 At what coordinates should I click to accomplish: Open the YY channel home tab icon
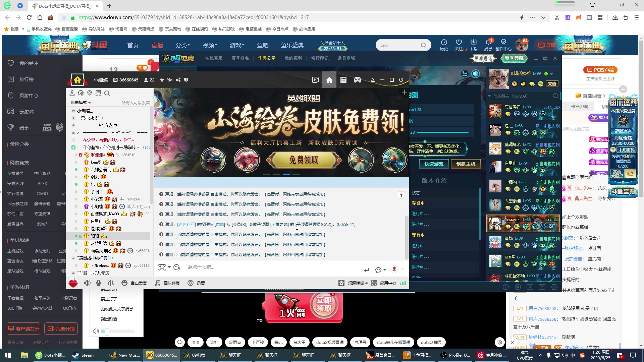(329, 80)
